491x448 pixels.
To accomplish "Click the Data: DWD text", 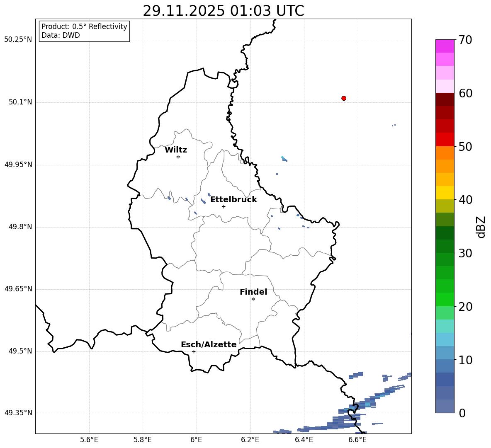I will (61, 35).
